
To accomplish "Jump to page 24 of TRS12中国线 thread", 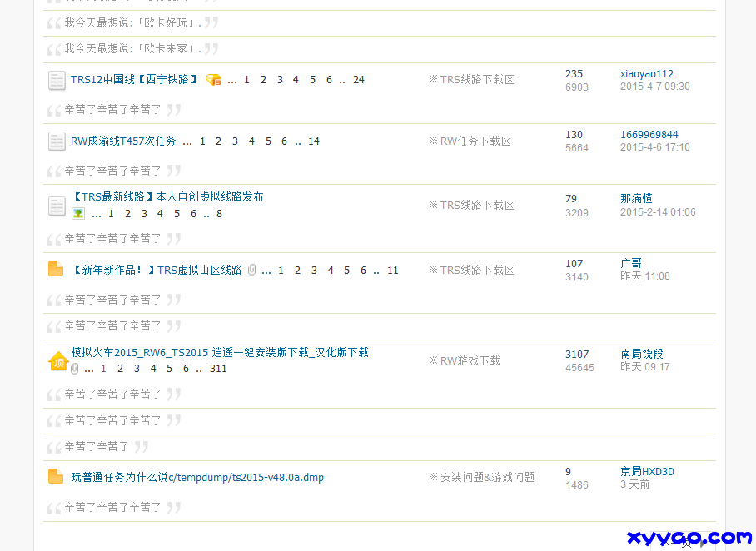I will 358,79.
